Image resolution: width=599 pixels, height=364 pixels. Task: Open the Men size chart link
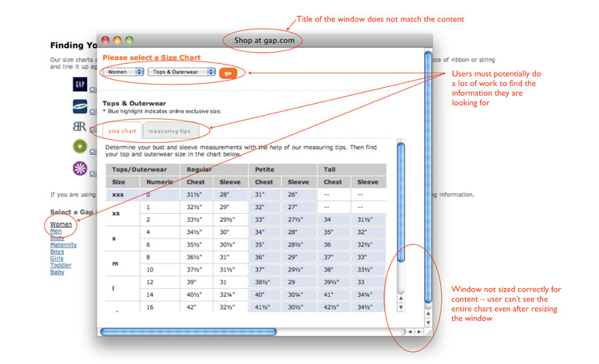coord(56,231)
